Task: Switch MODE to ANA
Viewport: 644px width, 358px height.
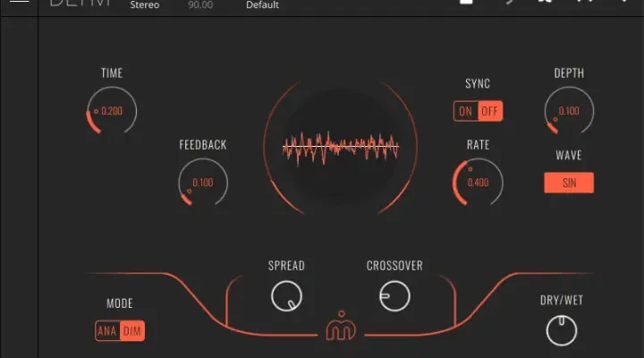Action: tap(107, 332)
